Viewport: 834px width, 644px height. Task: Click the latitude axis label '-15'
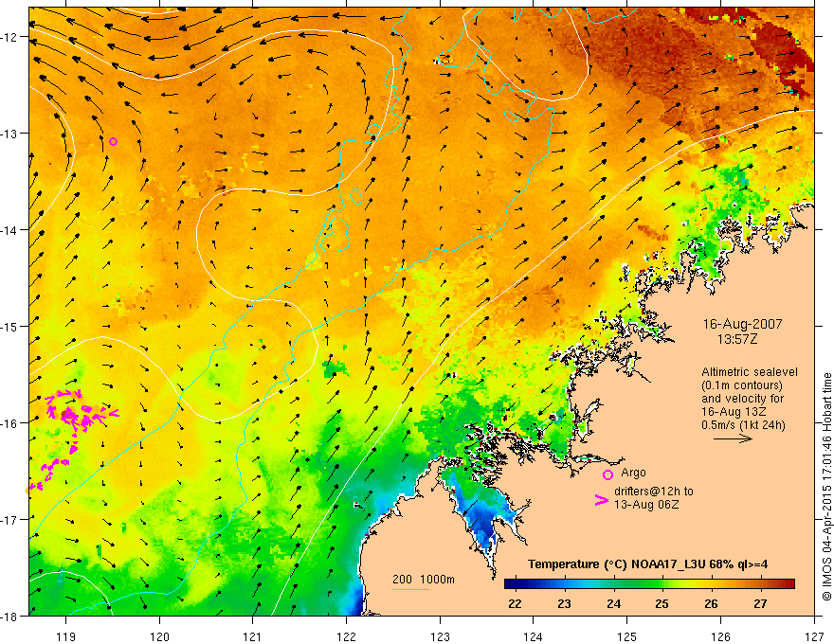point(10,326)
